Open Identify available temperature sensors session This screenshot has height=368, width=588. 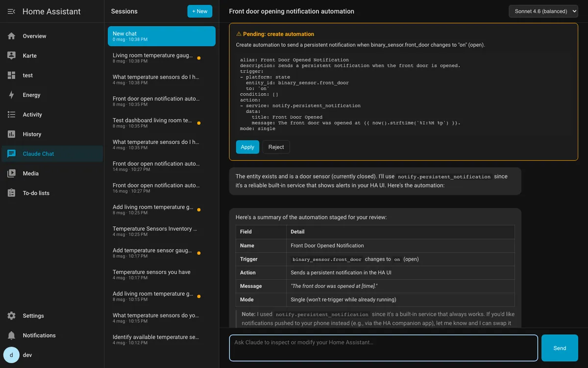pos(162,340)
